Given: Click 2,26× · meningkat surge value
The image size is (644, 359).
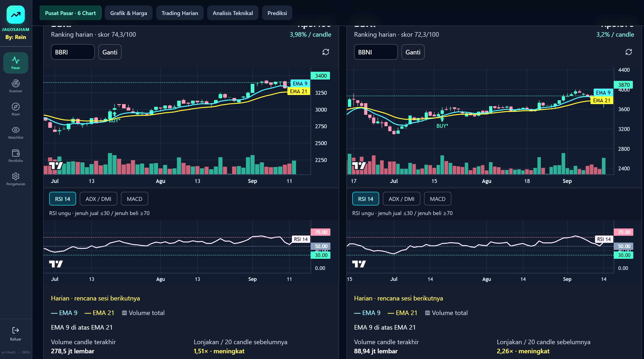Looking at the screenshot, I should tap(523, 351).
